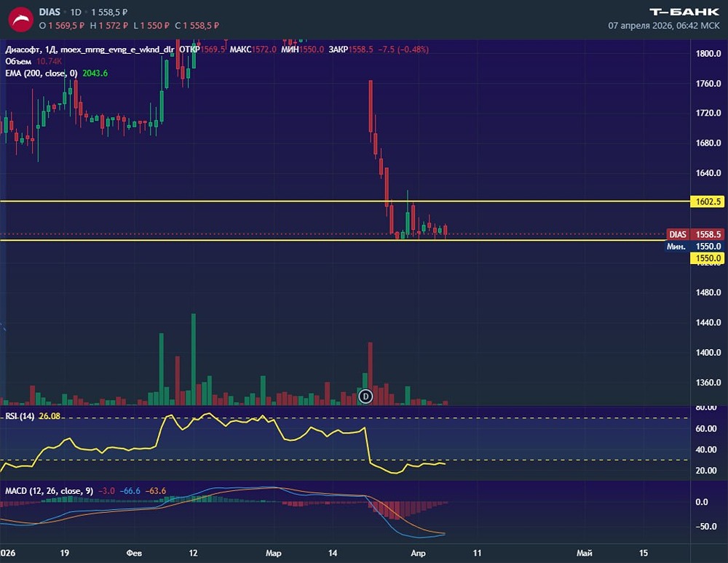This screenshot has width=728, height=563.
Task: Click the Апр label on time axis
Action: (418, 554)
